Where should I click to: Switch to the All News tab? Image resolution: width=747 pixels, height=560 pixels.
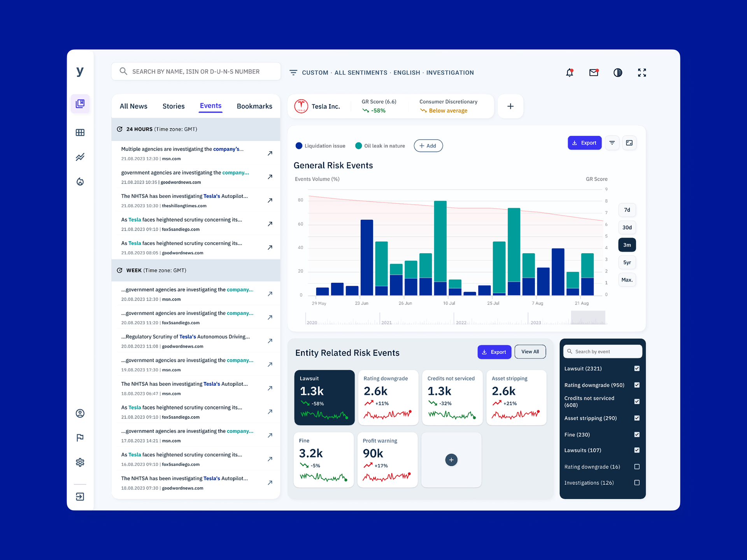tap(133, 106)
